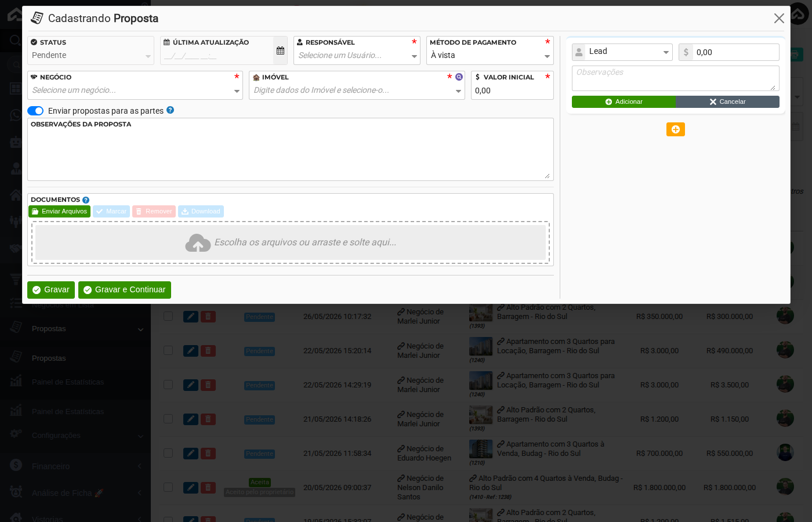Check the row dated 21/05/2026 11:58:34
The width and height of the screenshot is (812, 522).
pyautogui.click(x=168, y=453)
